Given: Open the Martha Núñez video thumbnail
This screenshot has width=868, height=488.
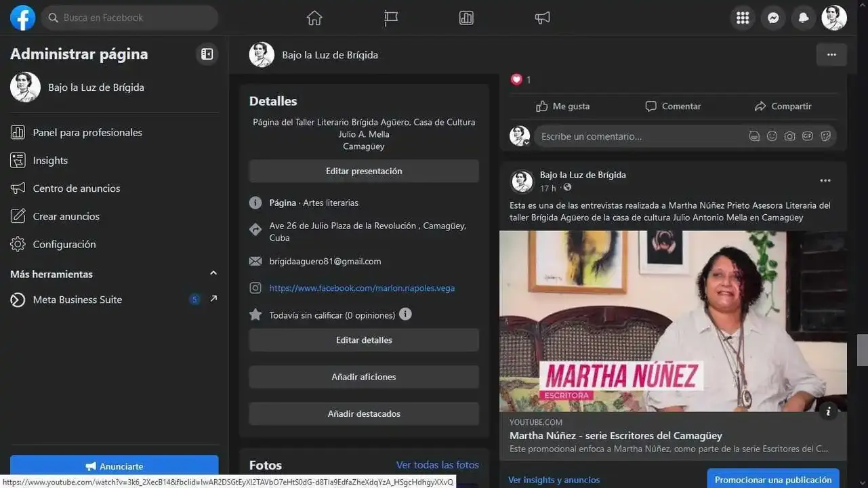Looking at the screenshot, I should tap(673, 321).
